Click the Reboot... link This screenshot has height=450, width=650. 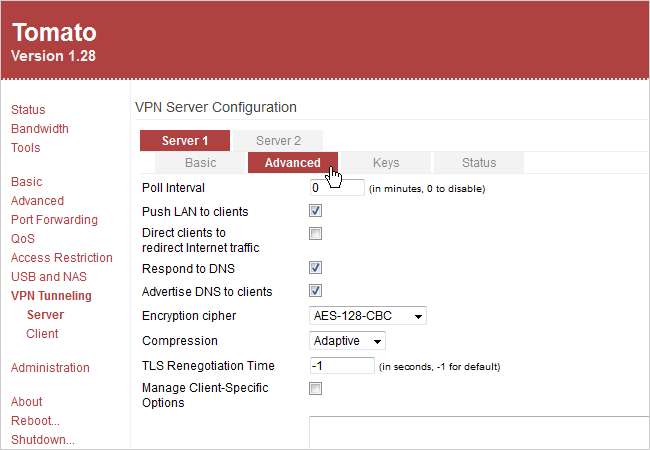click(x=35, y=421)
